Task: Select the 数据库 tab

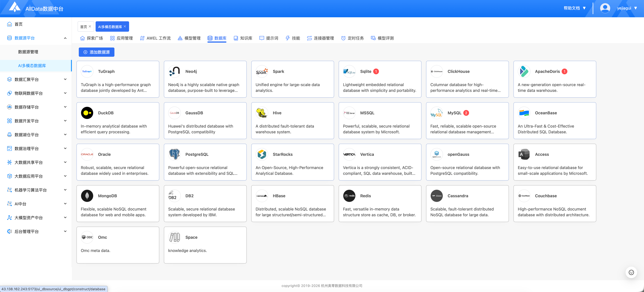Action: tap(217, 38)
